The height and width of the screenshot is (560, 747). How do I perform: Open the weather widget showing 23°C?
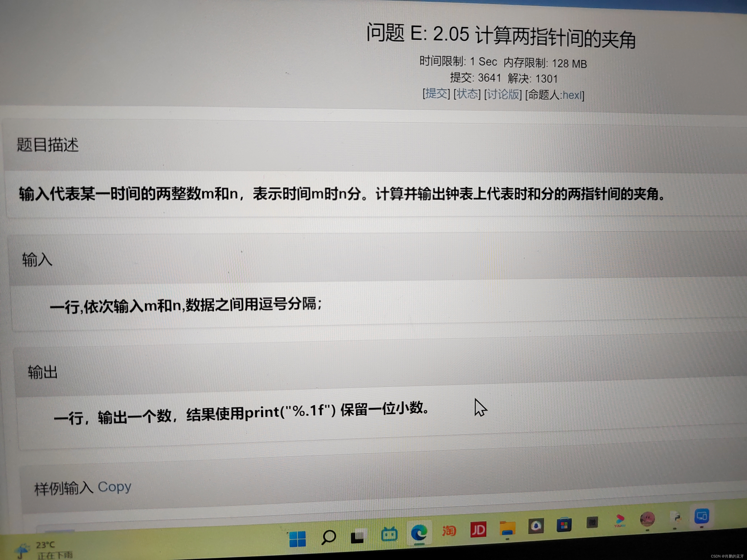click(x=44, y=549)
